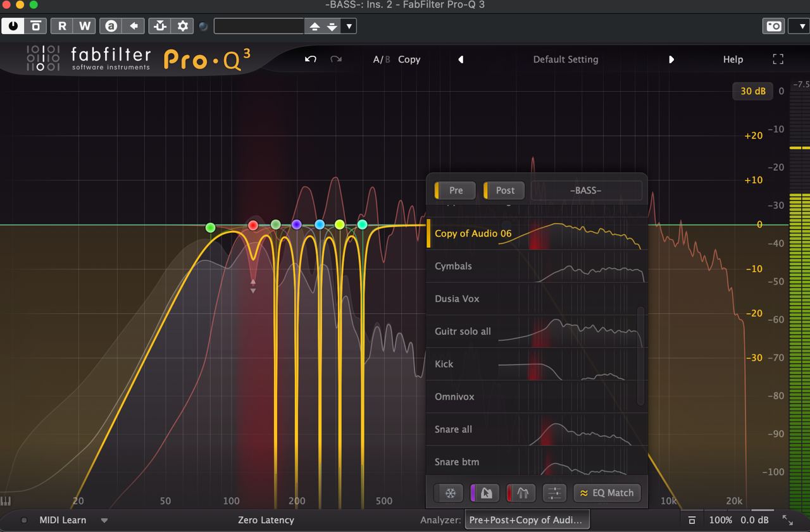This screenshot has height=532, width=810.
Task: Select the yellow-green EQ band node
Action: tap(340, 225)
